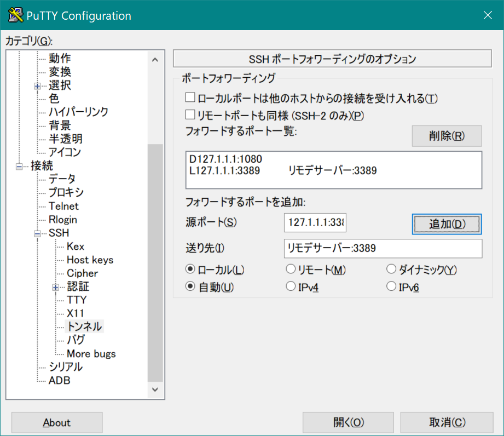
Task: Open バグ category
Action: tap(76, 340)
